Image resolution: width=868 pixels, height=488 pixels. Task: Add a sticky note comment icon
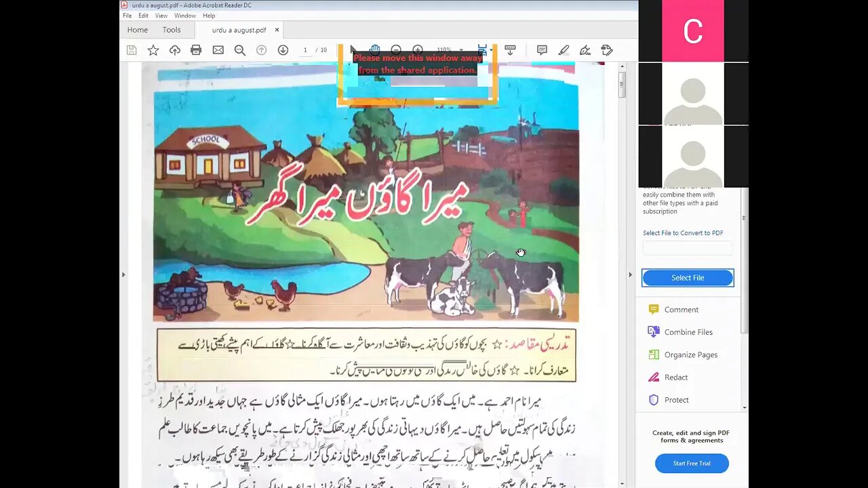point(542,50)
